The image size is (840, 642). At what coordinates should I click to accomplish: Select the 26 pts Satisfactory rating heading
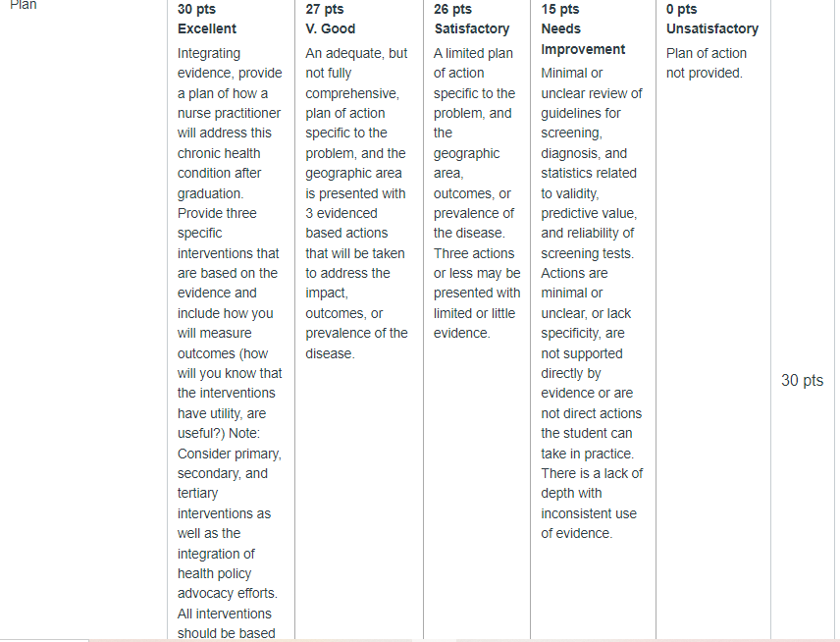pos(471,19)
